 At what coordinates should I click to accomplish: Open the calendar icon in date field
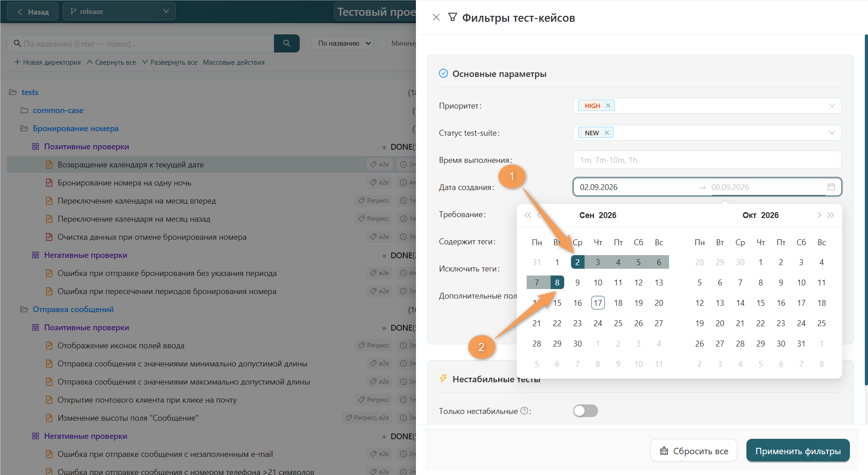(x=831, y=187)
